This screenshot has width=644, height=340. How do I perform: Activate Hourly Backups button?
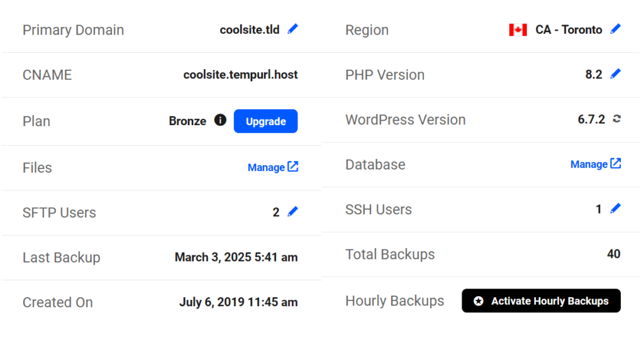(x=541, y=300)
